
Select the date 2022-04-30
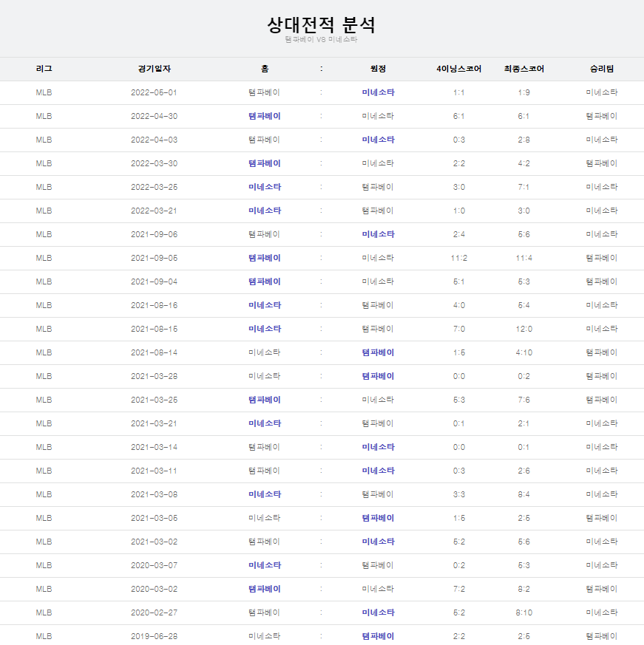tap(155, 117)
